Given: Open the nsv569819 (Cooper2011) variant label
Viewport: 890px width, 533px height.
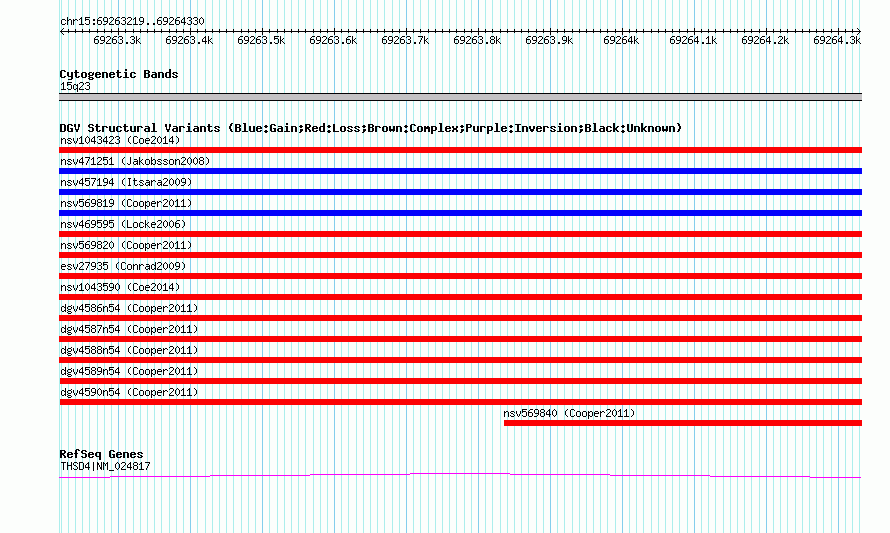Looking at the screenshot, I should tap(126, 203).
